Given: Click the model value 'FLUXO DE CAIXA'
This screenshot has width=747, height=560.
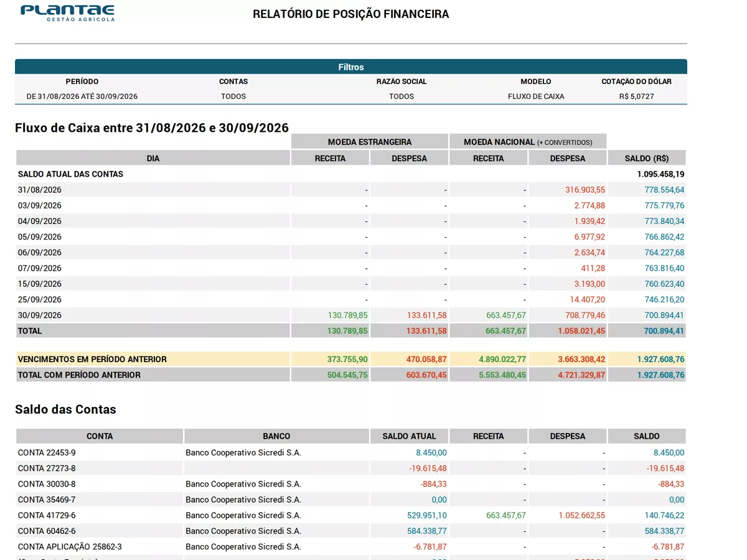Looking at the screenshot, I should 536,96.
